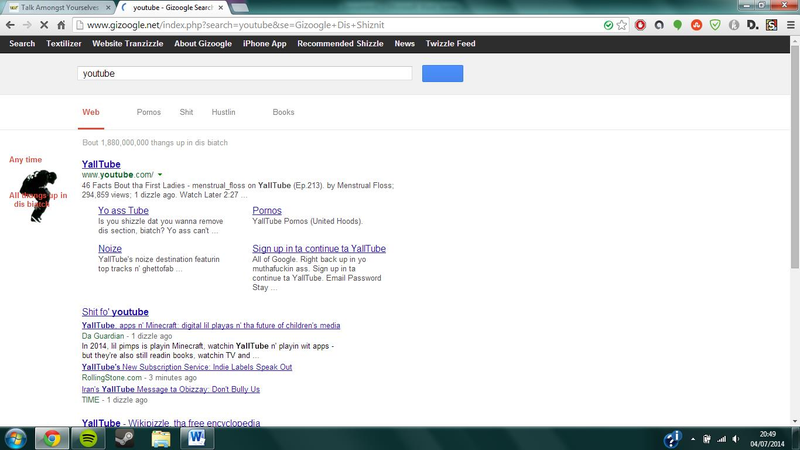This screenshot has width=800, height=450.
Task: Click the 'Any time' filter
Action: tap(26, 160)
